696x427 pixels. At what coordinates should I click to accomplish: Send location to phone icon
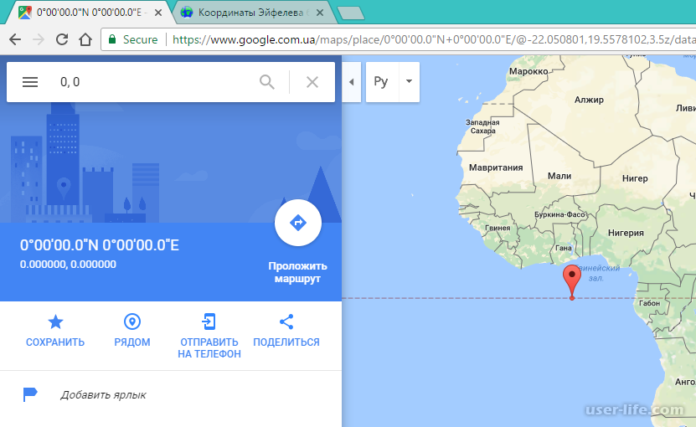[209, 322]
